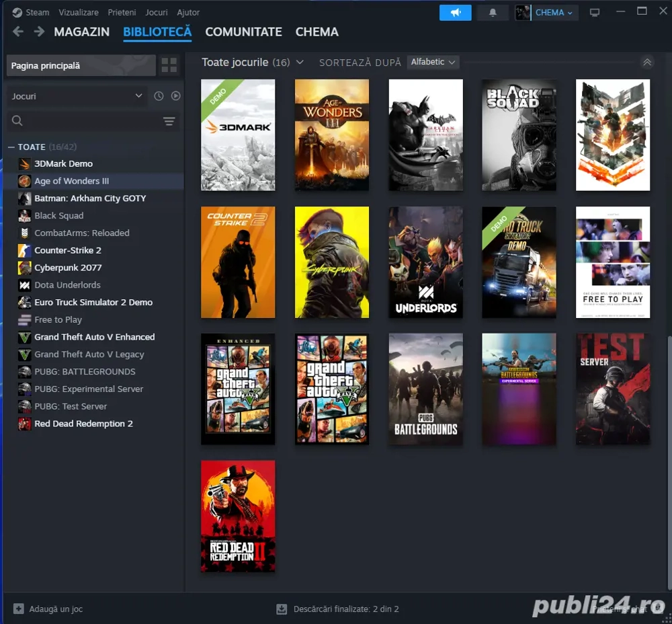Viewport: 672px width, 624px height.
Task: Collapse the game shelf with double chevron
Action: click(647, 62)
